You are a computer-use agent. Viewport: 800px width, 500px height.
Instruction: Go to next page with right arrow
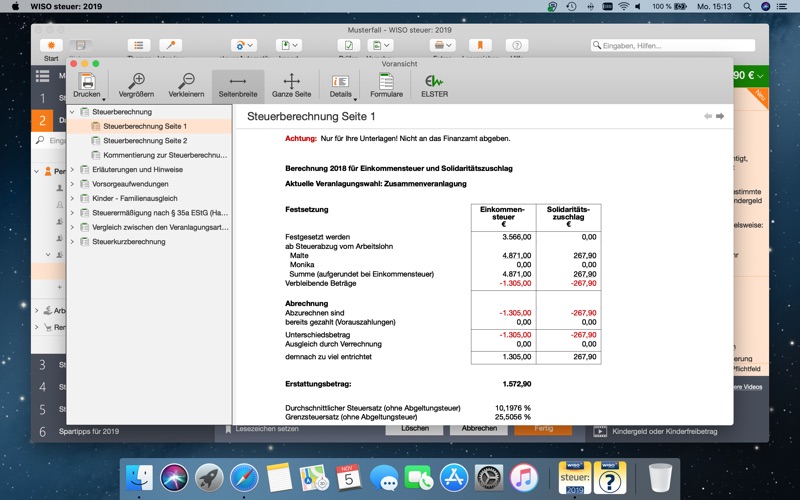[x=720, y=117]
